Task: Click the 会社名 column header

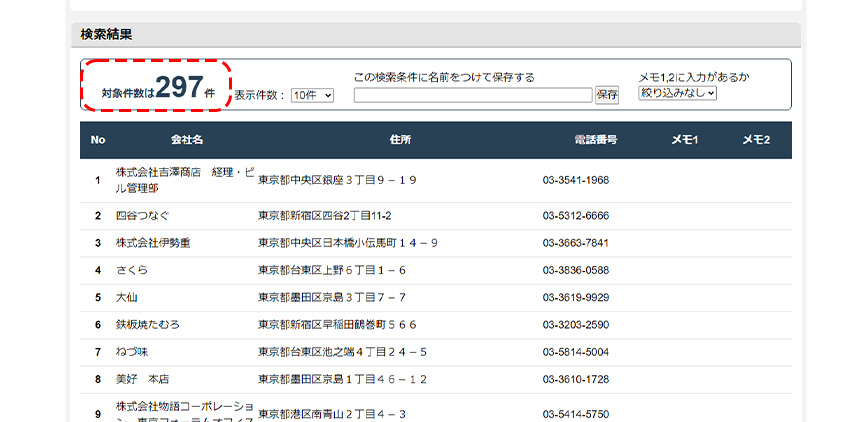Action: pos(187,140)
